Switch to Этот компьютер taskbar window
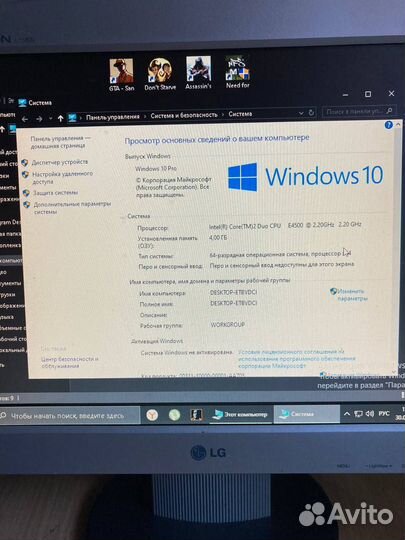Screen dimensions: 405x540 point(241,414)
